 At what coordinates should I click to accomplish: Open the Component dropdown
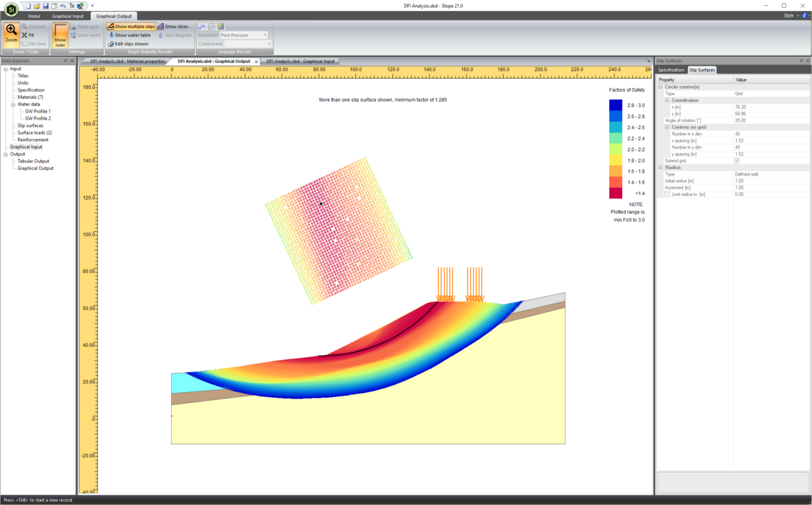pyautogui.click(x=269, y=44)
